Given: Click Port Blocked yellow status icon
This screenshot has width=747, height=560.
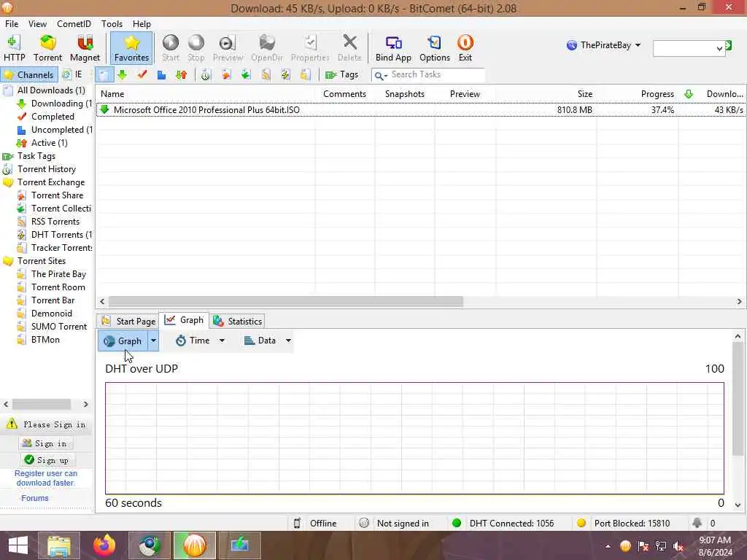Looking at the screenshot, I should click(581, 524).
